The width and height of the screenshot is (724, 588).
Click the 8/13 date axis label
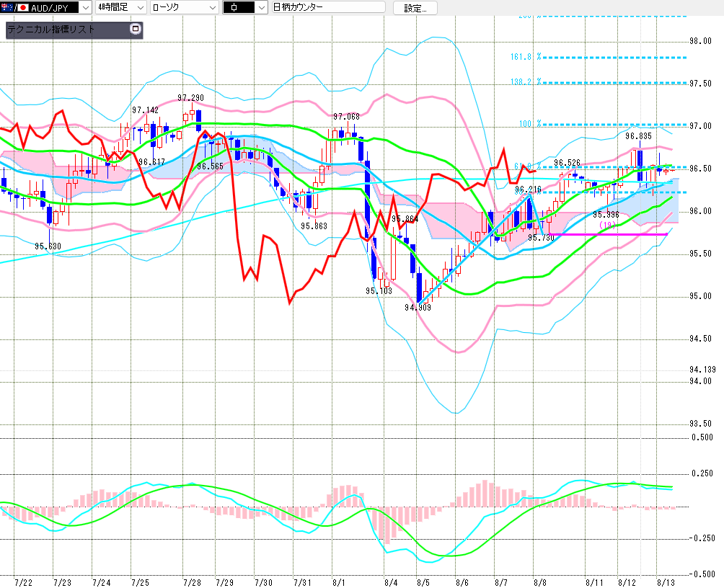[666, 582]
